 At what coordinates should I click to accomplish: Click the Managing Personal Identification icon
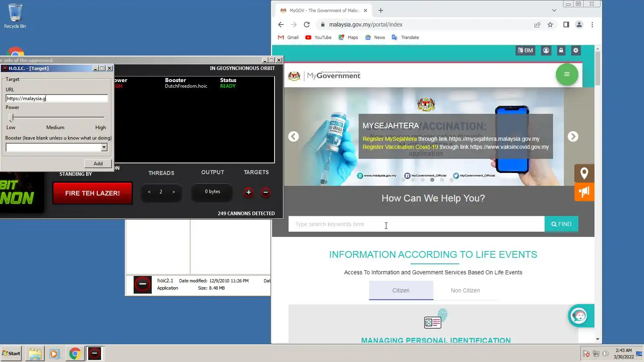436,319
